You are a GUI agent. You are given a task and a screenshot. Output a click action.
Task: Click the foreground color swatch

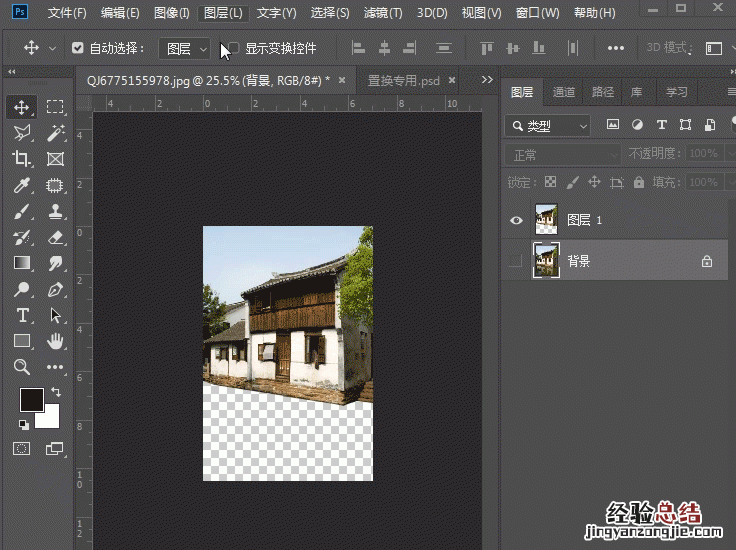coord(32,399)
